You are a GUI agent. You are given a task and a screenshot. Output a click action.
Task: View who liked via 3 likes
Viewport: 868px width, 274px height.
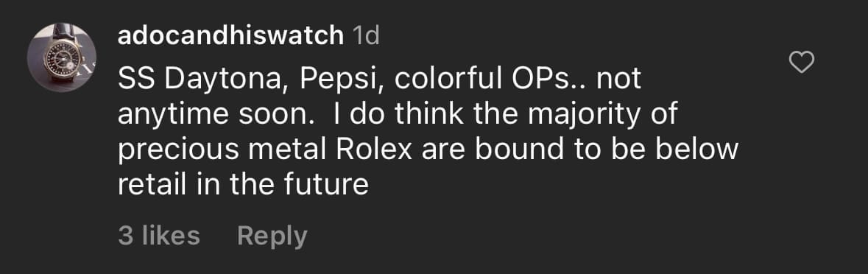pos(159,236)
